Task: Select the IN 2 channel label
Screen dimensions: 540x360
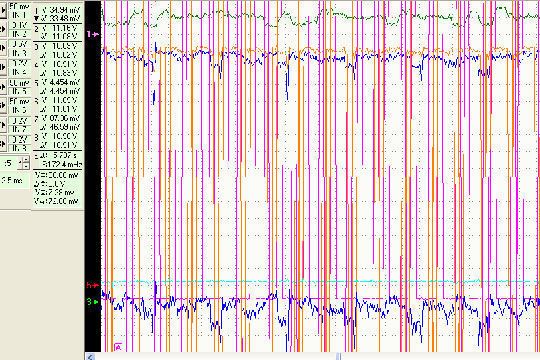Action: pos(19,34)
